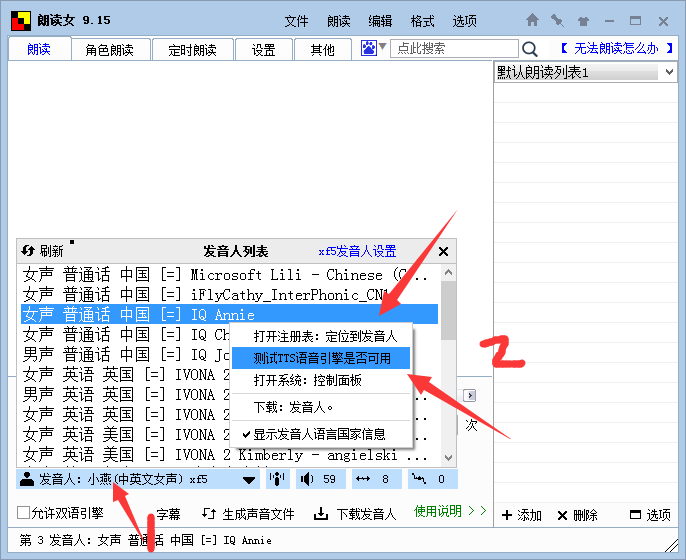This screenshot has height=560, width=686.
Task: Open the 选项 menu in title bar
Action: point(464,21)
